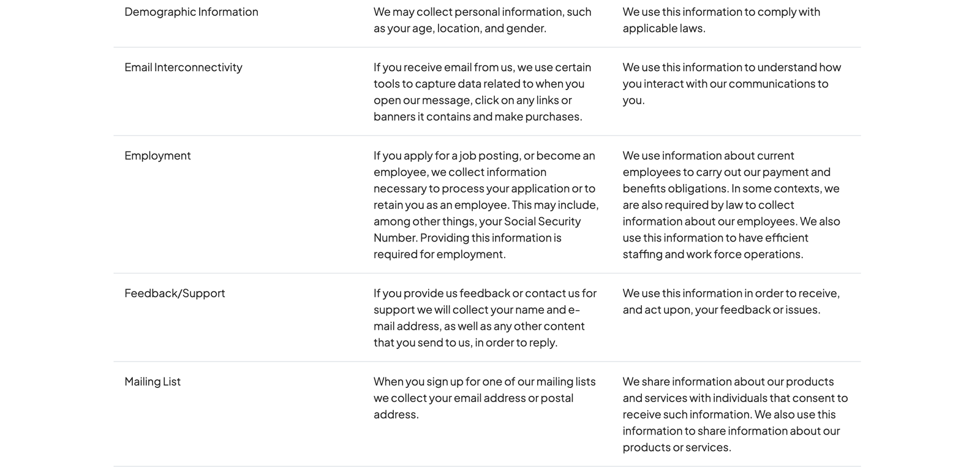Click the words "applicable laws"
The height and width of the screenshot is (467, 980).
pyautogui.click(x=664, y=28)
